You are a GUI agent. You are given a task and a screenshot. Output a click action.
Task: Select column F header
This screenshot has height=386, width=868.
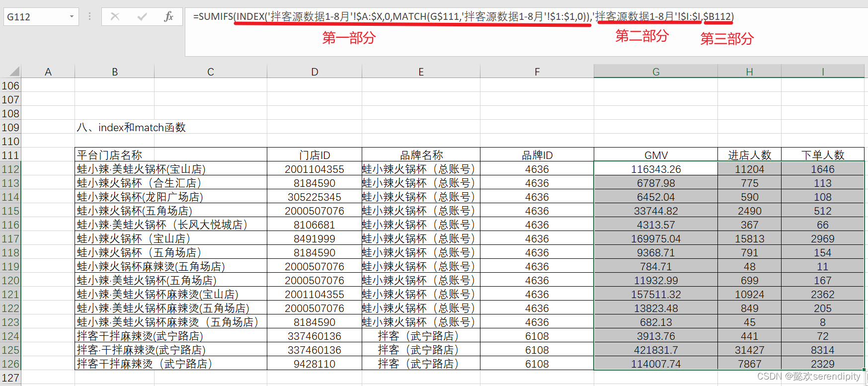tap(537, 72)
